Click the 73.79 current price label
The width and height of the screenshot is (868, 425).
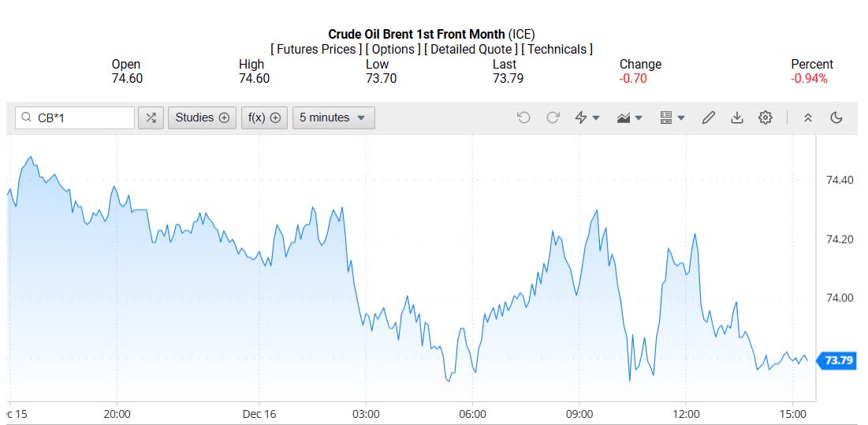click(x=838, y=360)
